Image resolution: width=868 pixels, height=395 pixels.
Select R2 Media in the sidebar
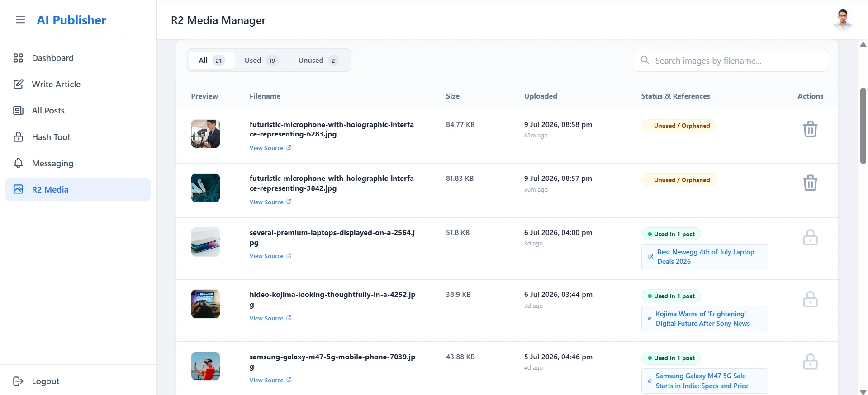[78, 189]
